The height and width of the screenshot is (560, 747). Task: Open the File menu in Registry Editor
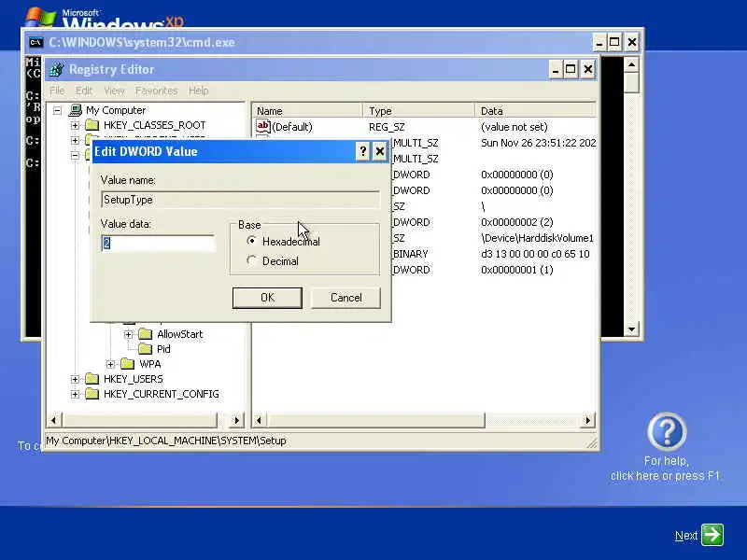click(x=57, y=91)
